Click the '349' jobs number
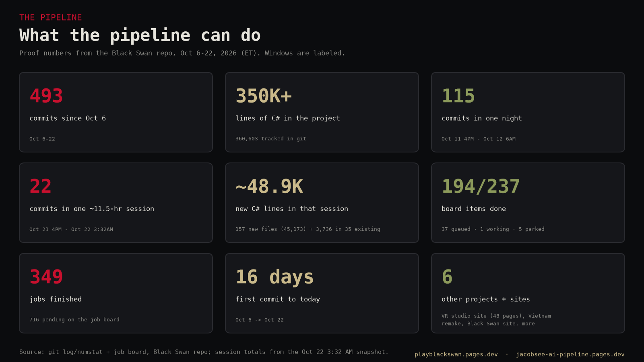Image resolution: width=644 pixels, height=362 pixels. pos(46,277)
